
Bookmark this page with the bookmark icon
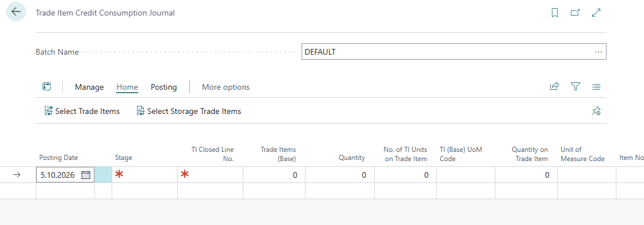554,13
